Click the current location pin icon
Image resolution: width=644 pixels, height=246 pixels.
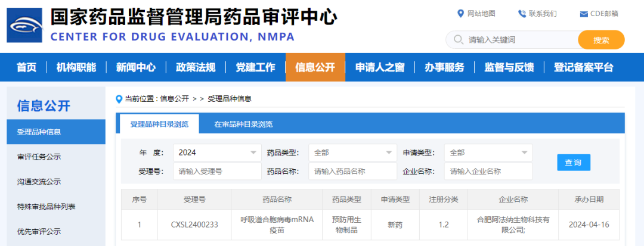(119, 98)
